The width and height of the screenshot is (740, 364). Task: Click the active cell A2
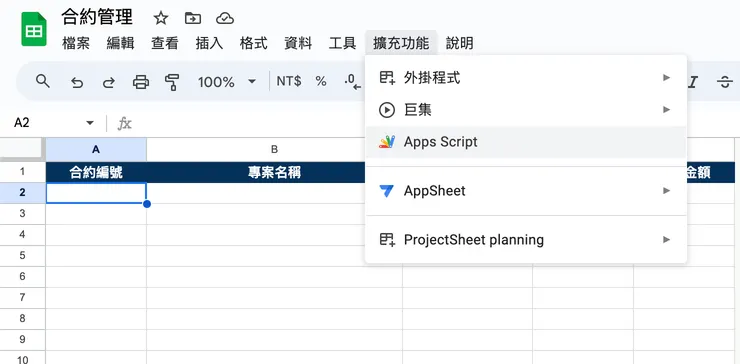[x=96, y=193]
